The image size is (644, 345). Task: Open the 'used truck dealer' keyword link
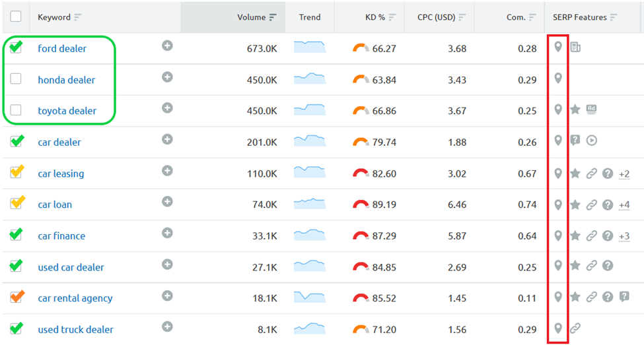pyautogui.click(x=75, y=329)
